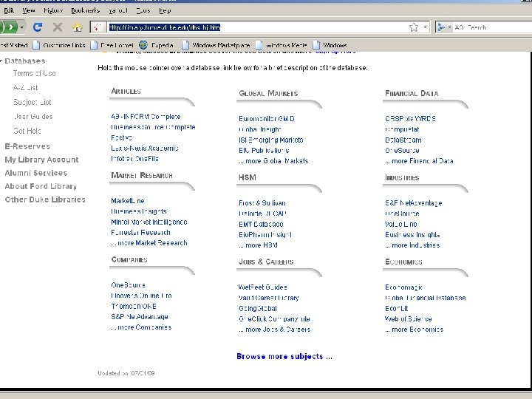Select the URL text in address bar
The height and width of the screenshot is (399, 532).
[x=165, y=27]
